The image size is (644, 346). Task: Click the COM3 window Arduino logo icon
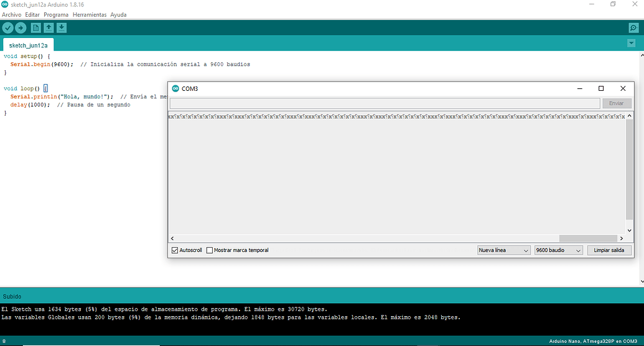(x=175, y=88)
